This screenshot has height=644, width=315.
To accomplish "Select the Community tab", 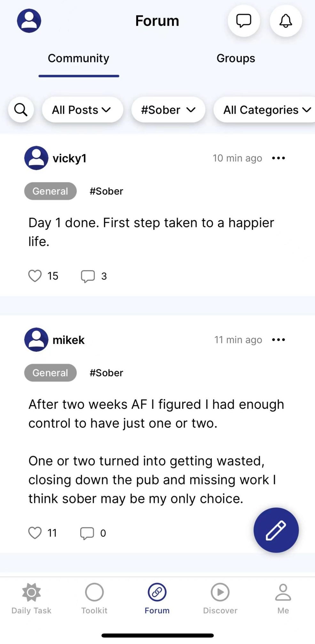I will tap(79, 58).
